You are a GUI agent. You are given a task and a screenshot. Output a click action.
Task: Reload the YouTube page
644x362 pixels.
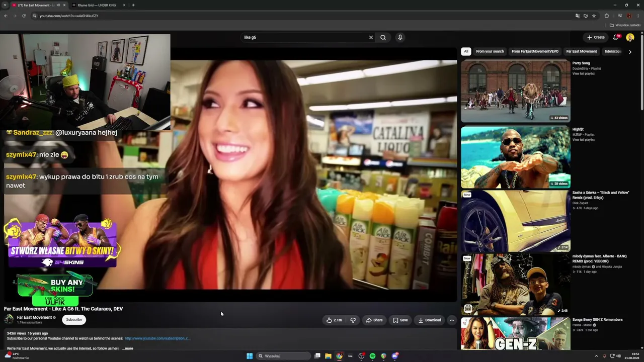pos(24,16)
